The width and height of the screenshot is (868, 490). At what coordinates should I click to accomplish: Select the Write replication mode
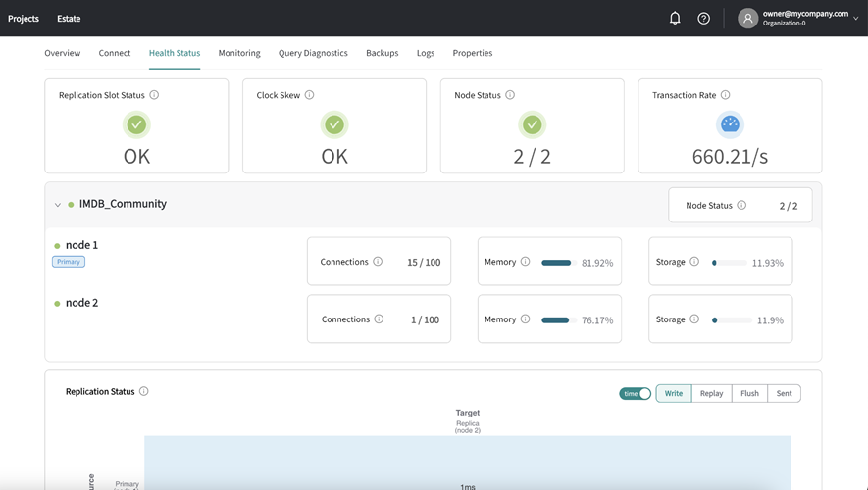click(x=674, y=393)
